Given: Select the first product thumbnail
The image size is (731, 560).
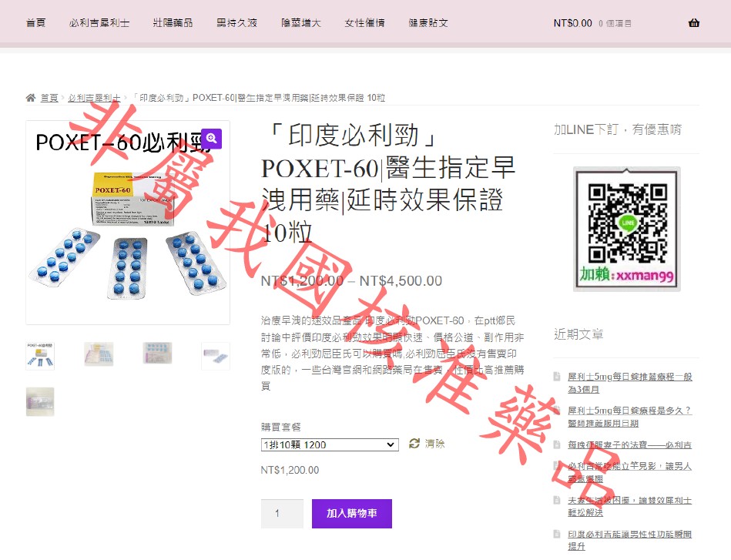Looking at the screenshot, I should click(x=40, y=356).
